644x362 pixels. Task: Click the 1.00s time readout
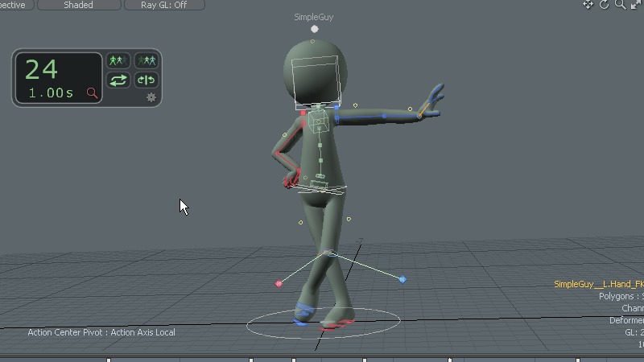click(50, 93)
